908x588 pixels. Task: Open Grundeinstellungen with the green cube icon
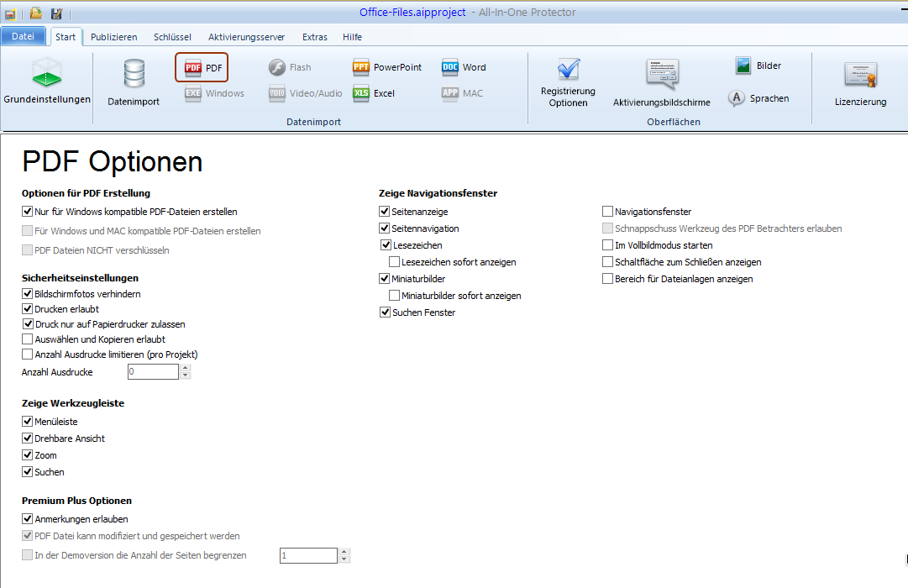click(x=47, y=74)
